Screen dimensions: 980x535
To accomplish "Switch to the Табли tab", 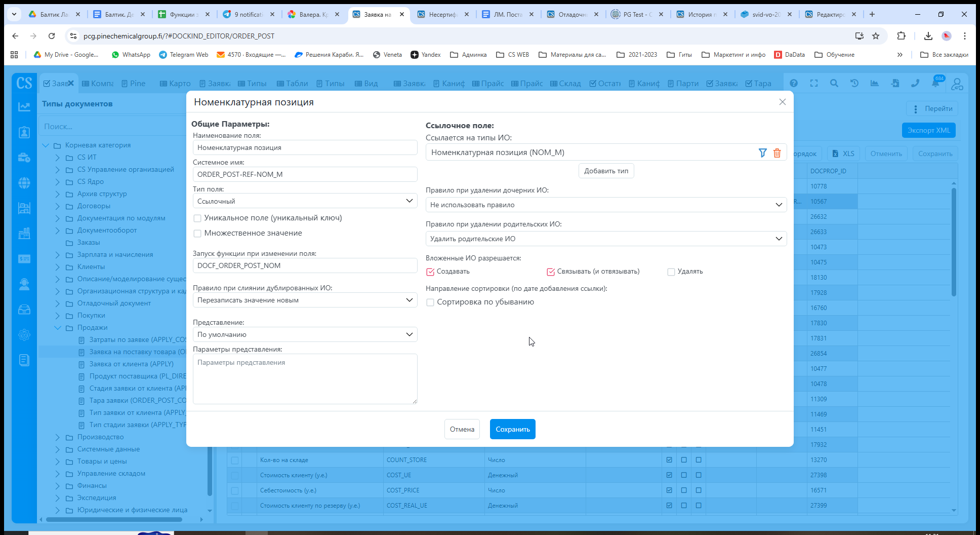I will pos(292,84).
